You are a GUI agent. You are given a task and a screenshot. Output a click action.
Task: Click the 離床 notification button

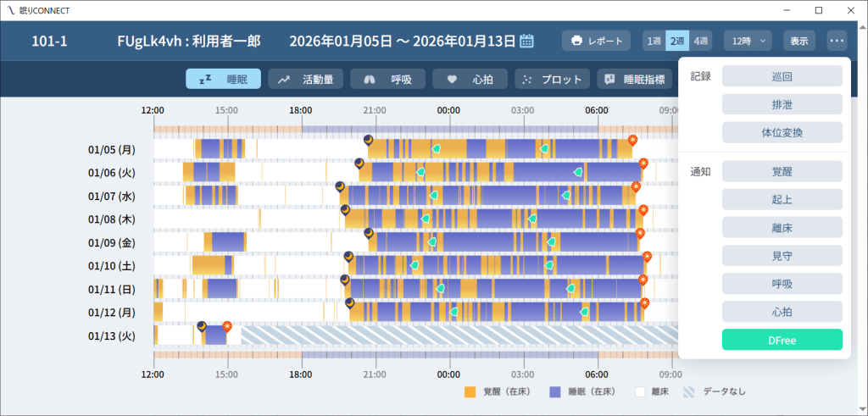tap(782, 228)
